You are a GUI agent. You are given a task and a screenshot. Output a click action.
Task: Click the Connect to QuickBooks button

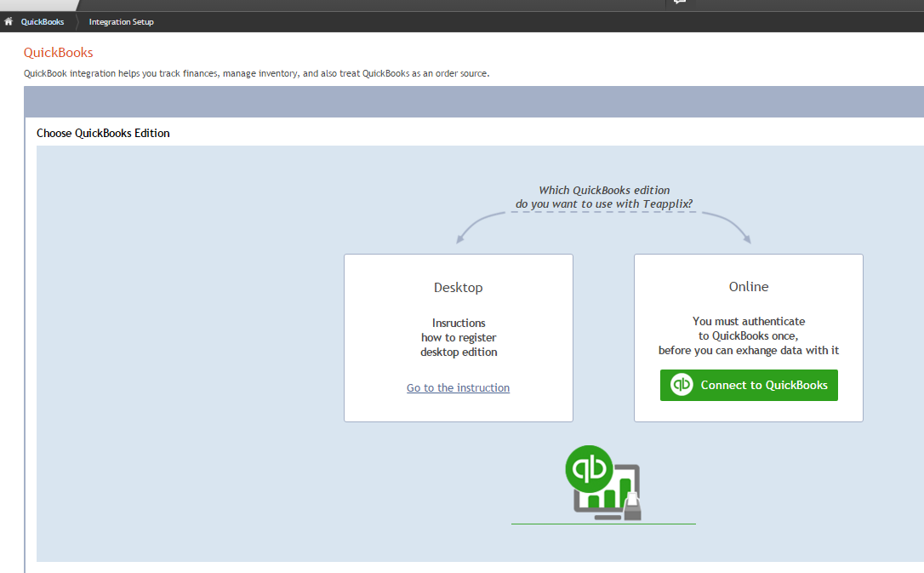pyautogui.click(x=749, y=385)
